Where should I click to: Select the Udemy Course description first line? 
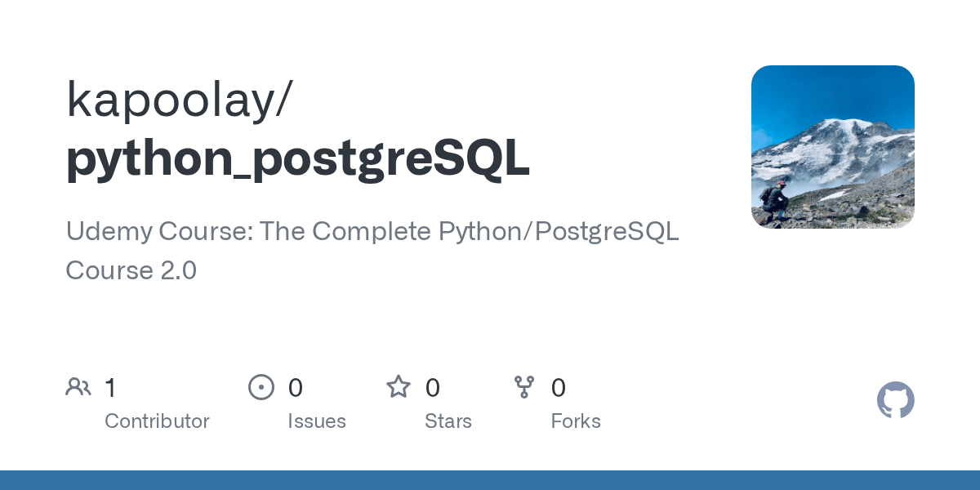372,232
